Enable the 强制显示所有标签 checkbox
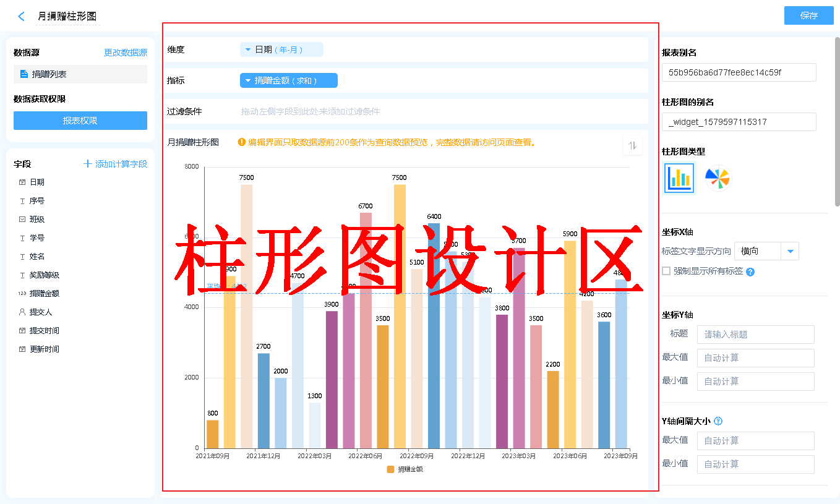Viewport: 840px width, 504px height. [x=666, y=271]
